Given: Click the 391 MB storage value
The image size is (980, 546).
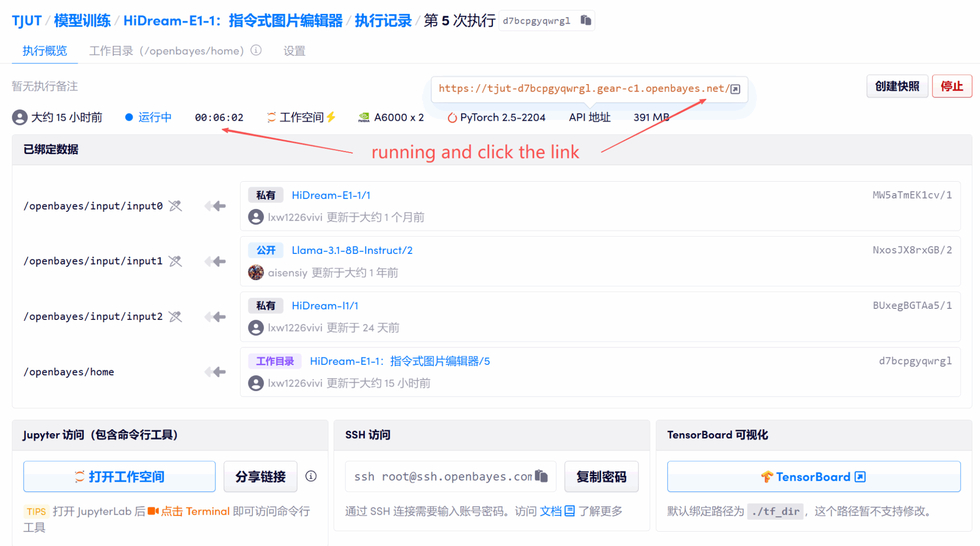Looking at the screenshot, I should coord(651,117).
